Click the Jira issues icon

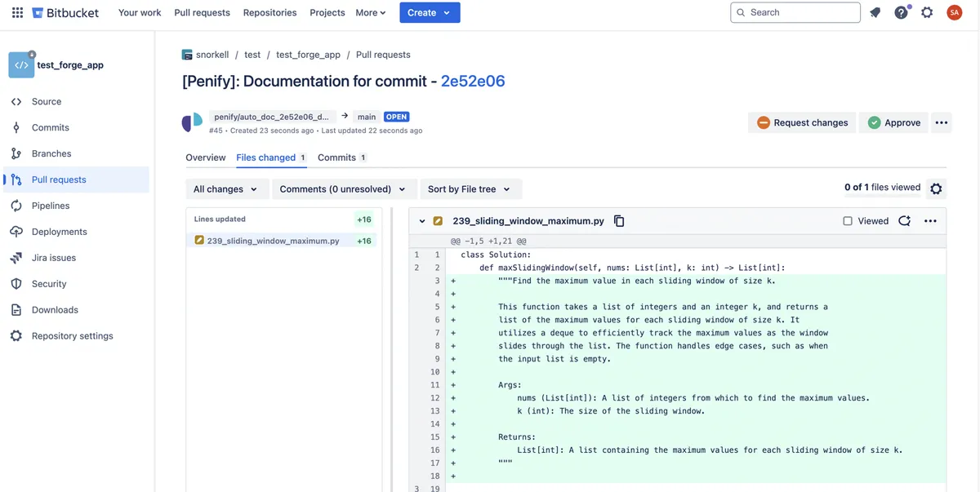click(x=16, y=259)
